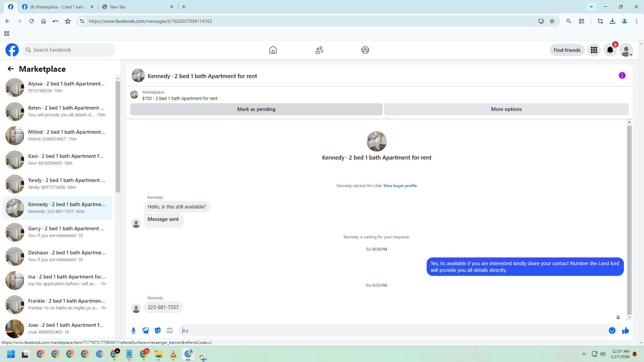
Task: Go back from Marketplace list
Action: [x=11, y=69]
